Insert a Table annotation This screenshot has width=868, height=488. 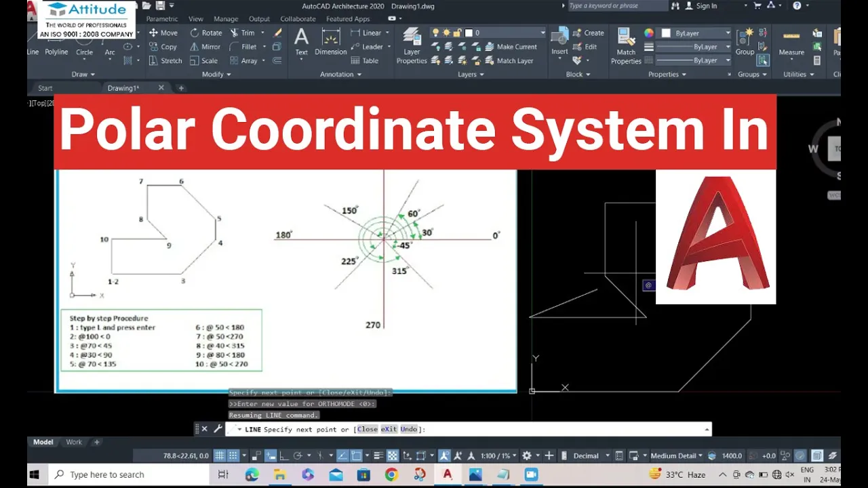[364, 60]
